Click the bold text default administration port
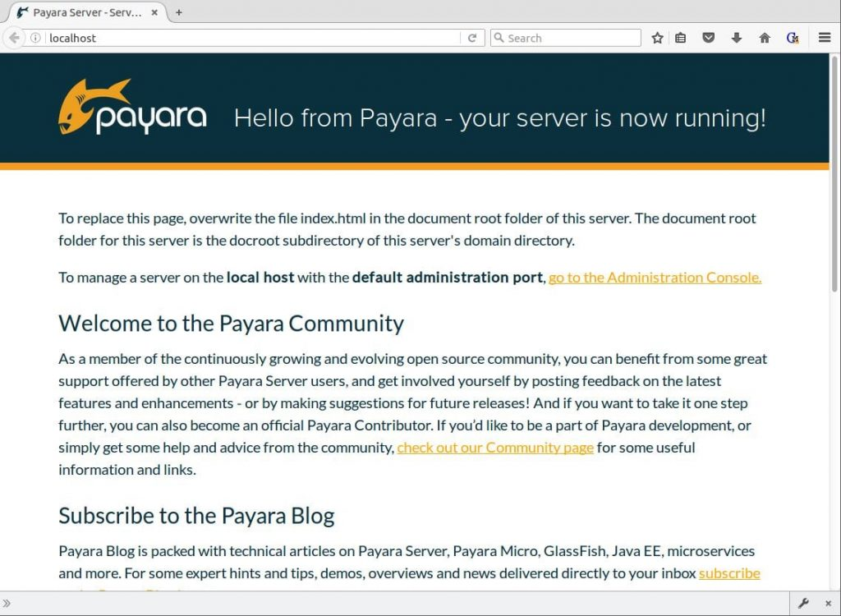841x616 pixels. pos(448,278)
